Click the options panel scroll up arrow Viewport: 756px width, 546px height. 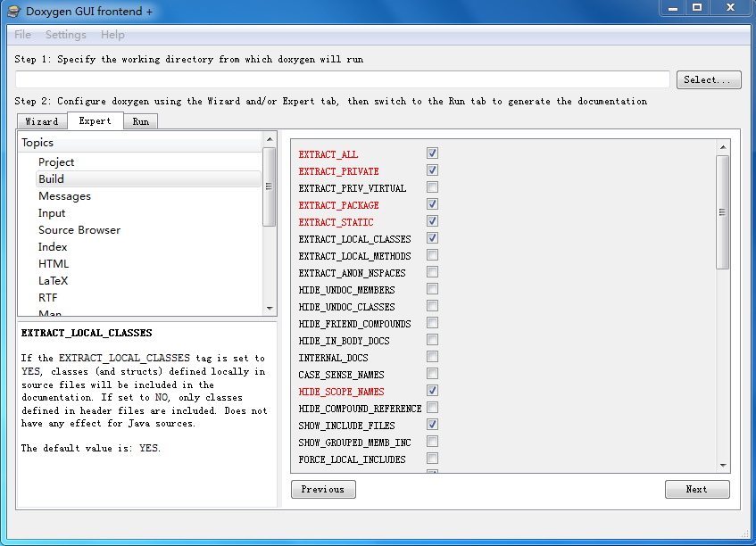723,147
